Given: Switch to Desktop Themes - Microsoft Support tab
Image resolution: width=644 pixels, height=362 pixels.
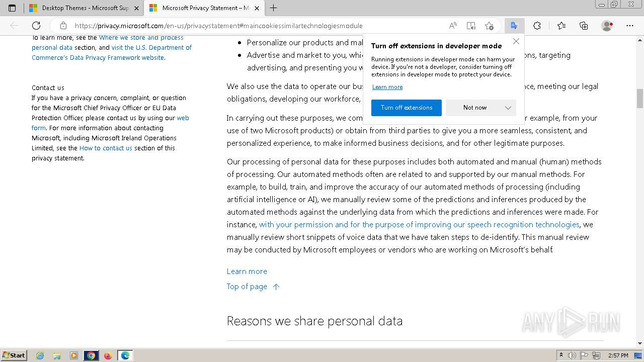Looking at the screenshot, I should coord(84,8).
